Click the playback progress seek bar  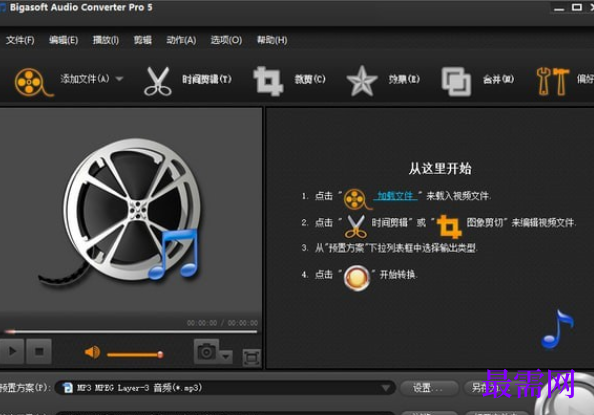point(130,332)
